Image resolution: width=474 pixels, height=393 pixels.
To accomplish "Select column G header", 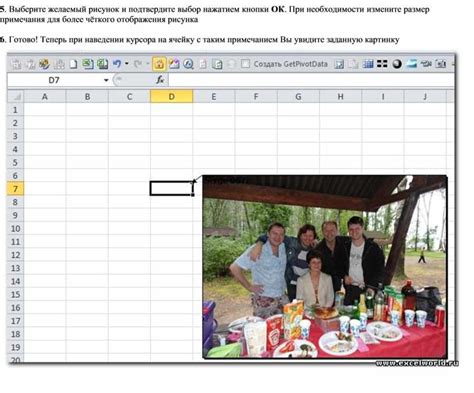I will (298, 97).
